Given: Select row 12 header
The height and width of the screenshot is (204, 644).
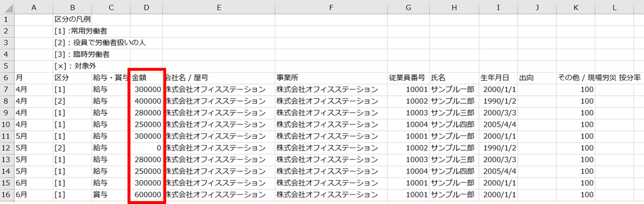Looking at the screenshot, I should pyautogui.click(x=7, y=148).
